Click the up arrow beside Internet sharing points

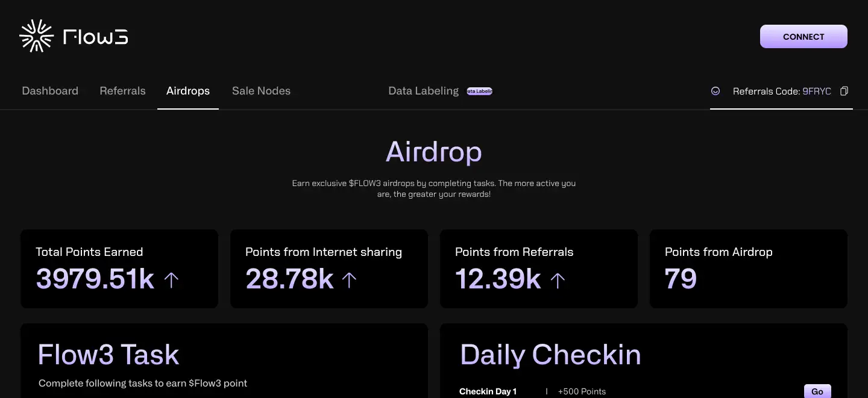(x=350, y=279)
